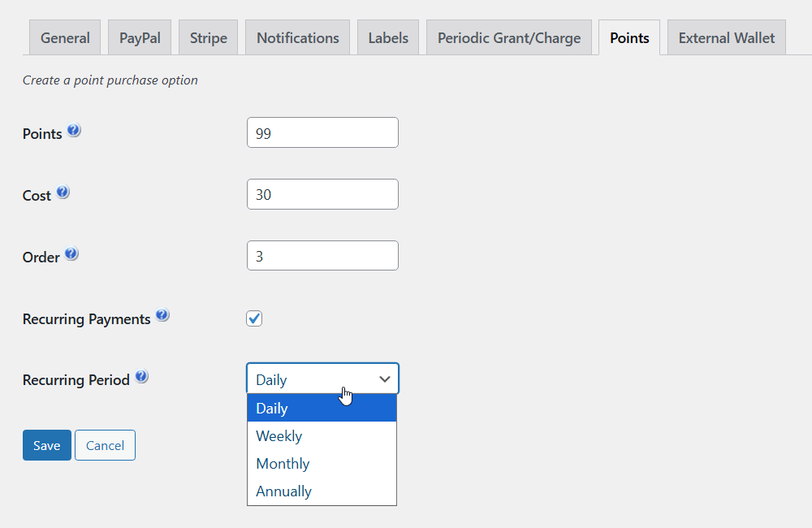Switch to the Periodic Grant/Charge tab
Viewport: 812px width, 528px height.
(509, 38)
